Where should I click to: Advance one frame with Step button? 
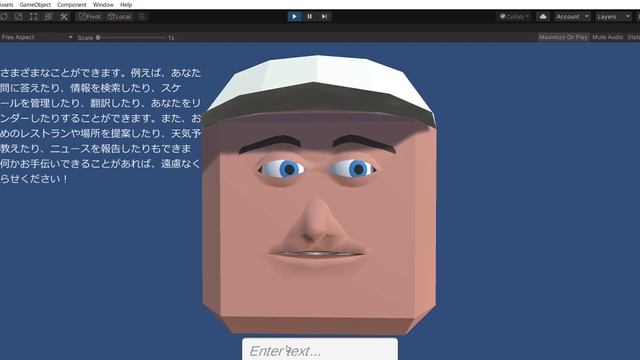tap(324, 16)
